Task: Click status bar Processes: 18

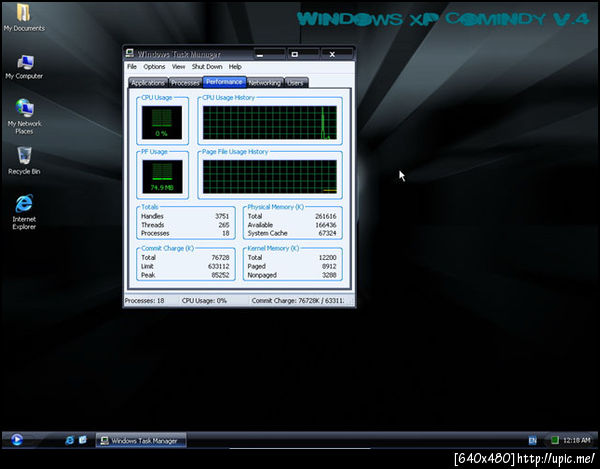Action: (145, 301)
